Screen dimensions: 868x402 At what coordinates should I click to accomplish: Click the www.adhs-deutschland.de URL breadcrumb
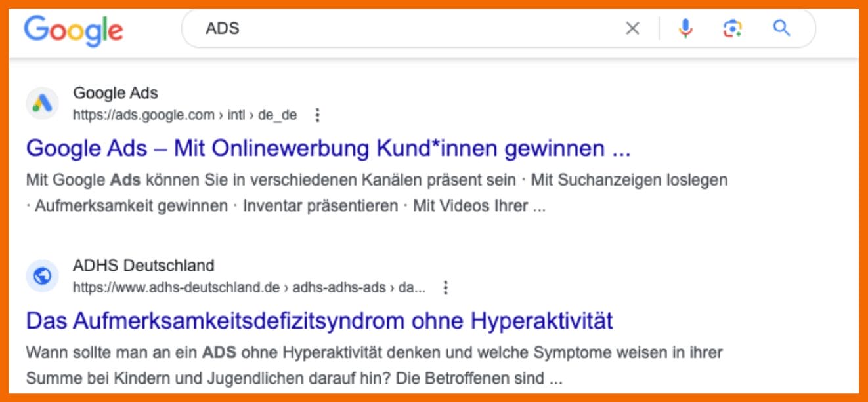coord(248,288)
